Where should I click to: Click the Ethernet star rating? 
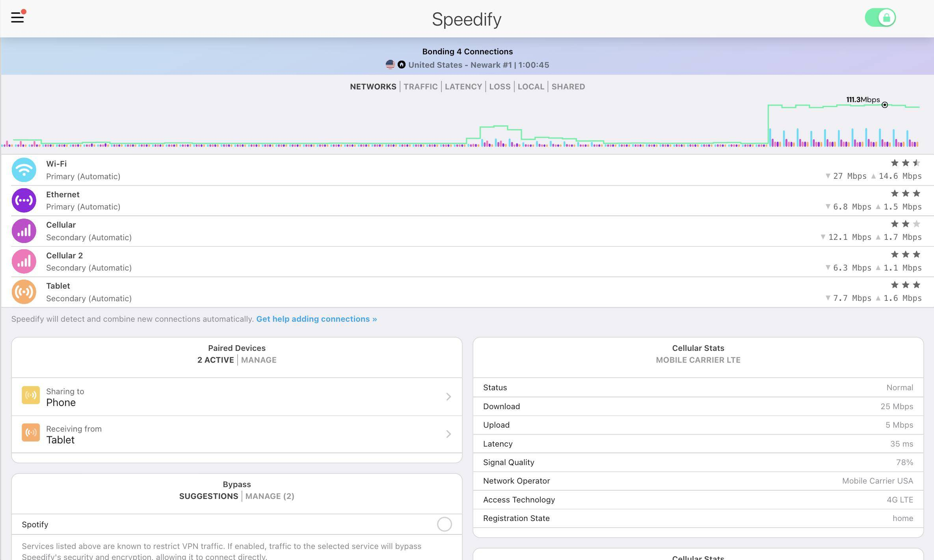tap(906, 193)
